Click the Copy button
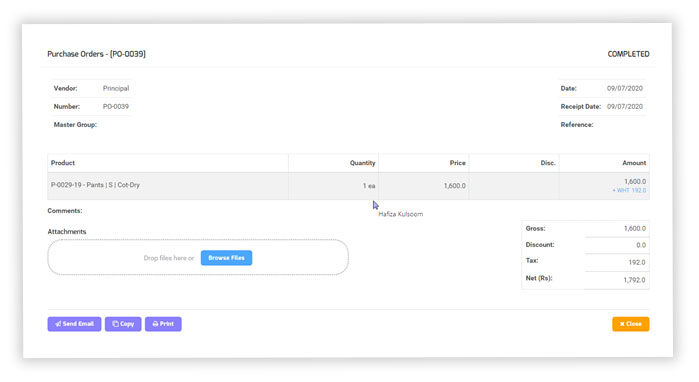Viewport: 699px width, 382px height. pyautogui.click(x=123, y=324)
